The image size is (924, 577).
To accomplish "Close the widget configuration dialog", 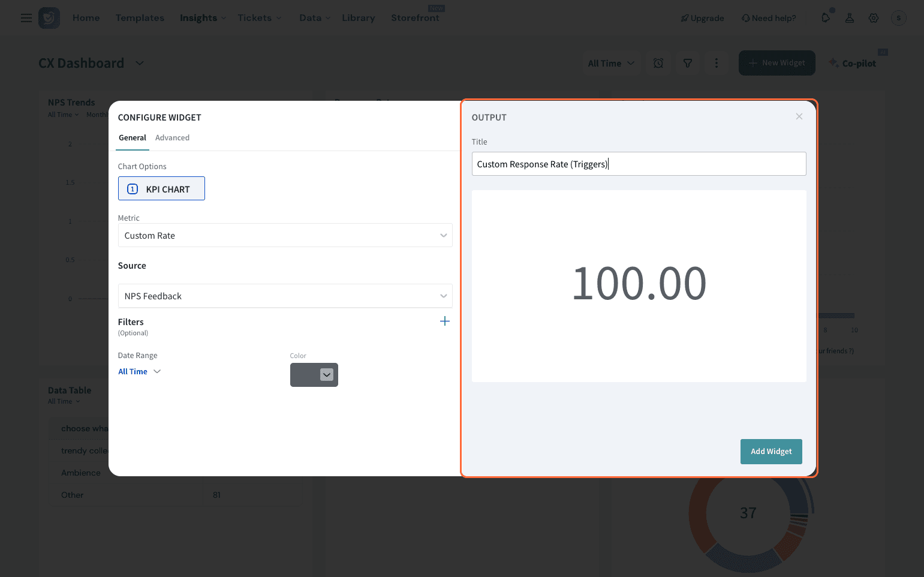I will (x=799, y=116).
